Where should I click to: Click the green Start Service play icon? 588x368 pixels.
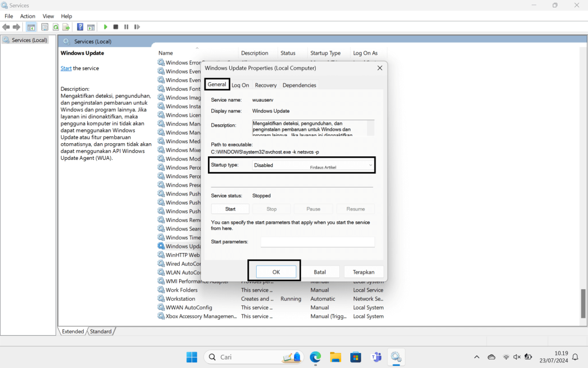pyautogui.click(x=106, y=27)
